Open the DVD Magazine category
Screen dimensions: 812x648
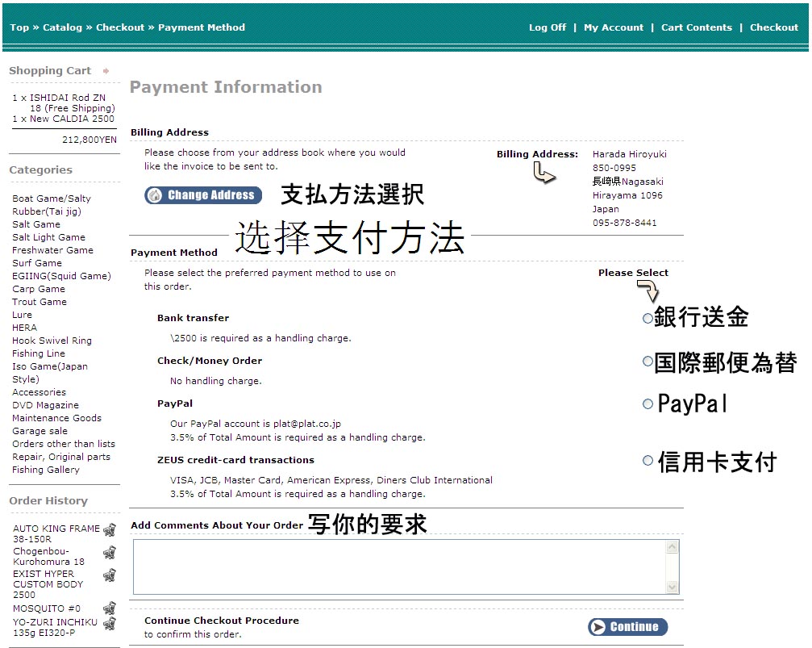tap(46, 405)
